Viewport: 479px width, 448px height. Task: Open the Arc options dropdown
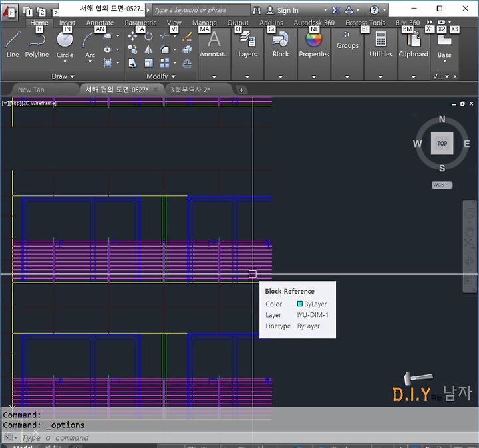90,62
